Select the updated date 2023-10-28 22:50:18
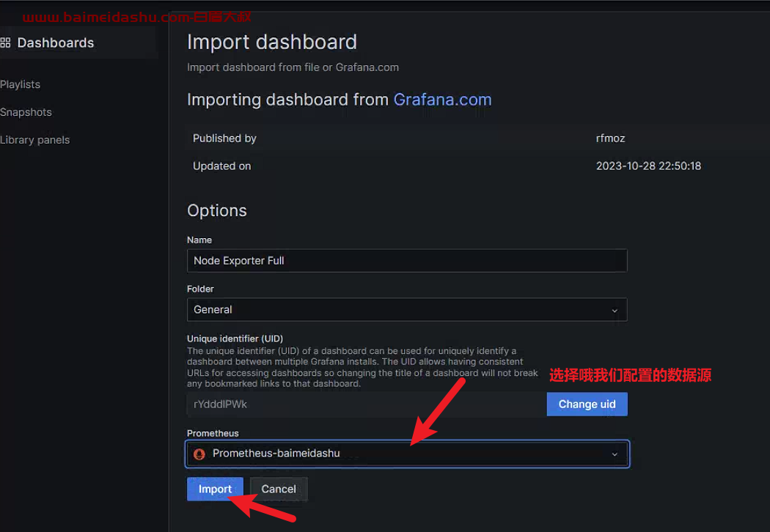Screen dimensions: 770x532 click(648, 166)
